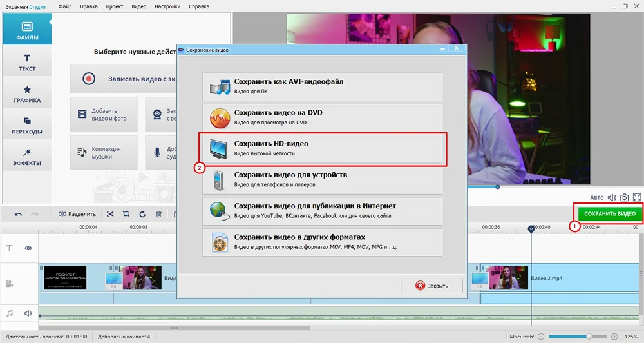Screen dimensions: 644x343
Task: Open the Файл menu
Action: click(x=65, y=6)
